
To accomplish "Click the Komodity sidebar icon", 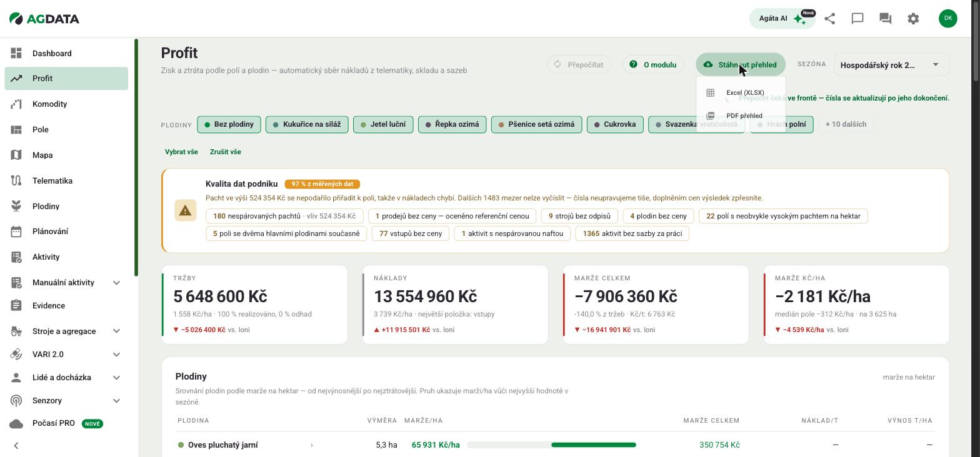I will coord(16,104).
